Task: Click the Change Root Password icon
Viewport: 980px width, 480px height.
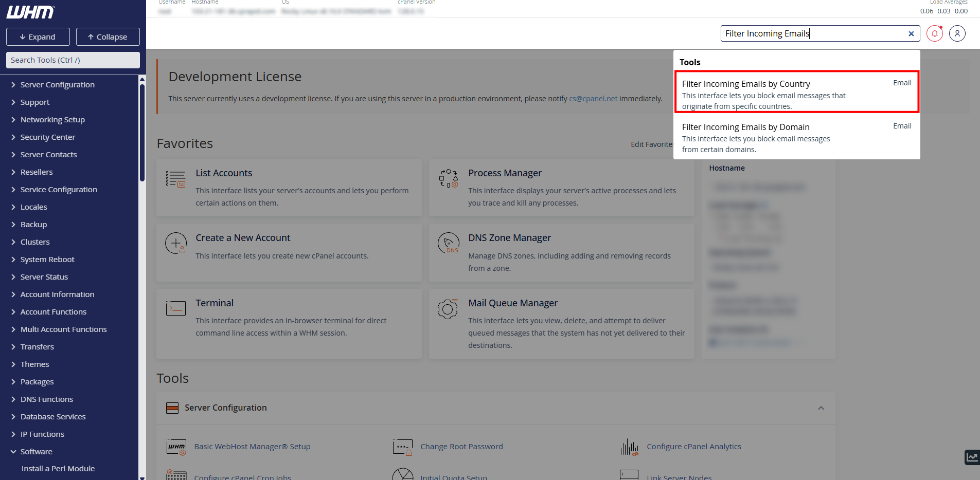Action: click(402, 447)
